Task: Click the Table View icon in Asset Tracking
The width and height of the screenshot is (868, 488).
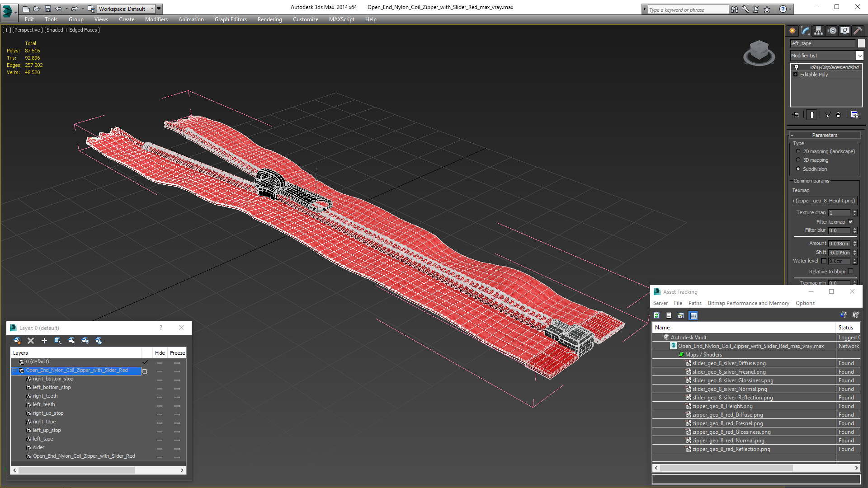Action: [693, 315]
